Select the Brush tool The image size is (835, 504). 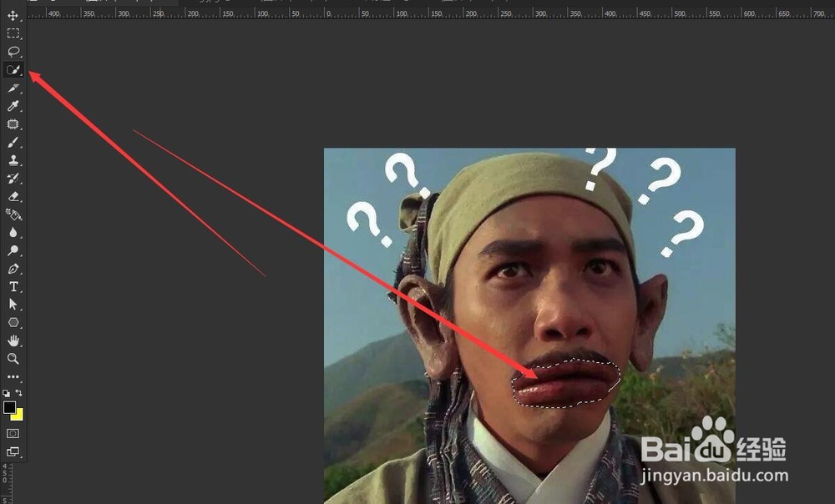pyautogui.click(x=13, y=142)
